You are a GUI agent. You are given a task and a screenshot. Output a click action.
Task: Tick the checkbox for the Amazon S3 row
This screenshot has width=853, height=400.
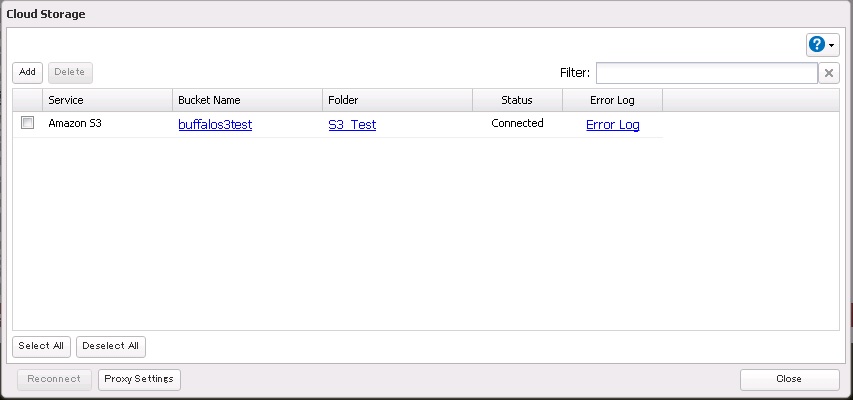point(28,123)
